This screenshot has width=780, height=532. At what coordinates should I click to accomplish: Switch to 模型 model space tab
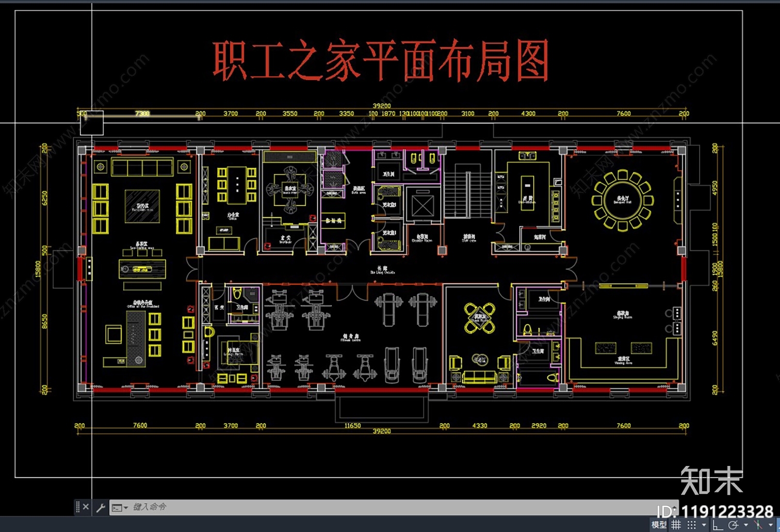659,525
